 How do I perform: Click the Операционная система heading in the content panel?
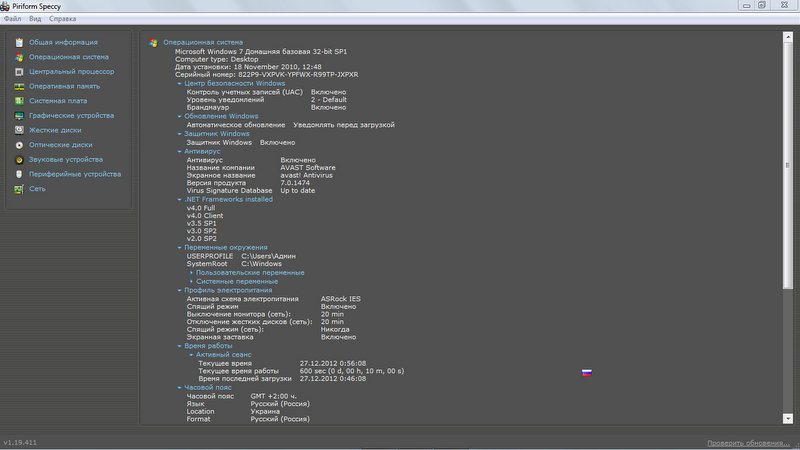(203, 42)
